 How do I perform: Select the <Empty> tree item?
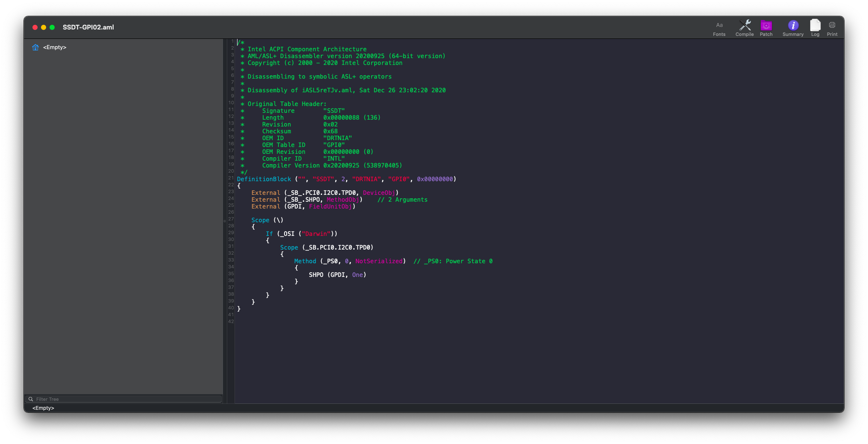(x=55, y=47)
